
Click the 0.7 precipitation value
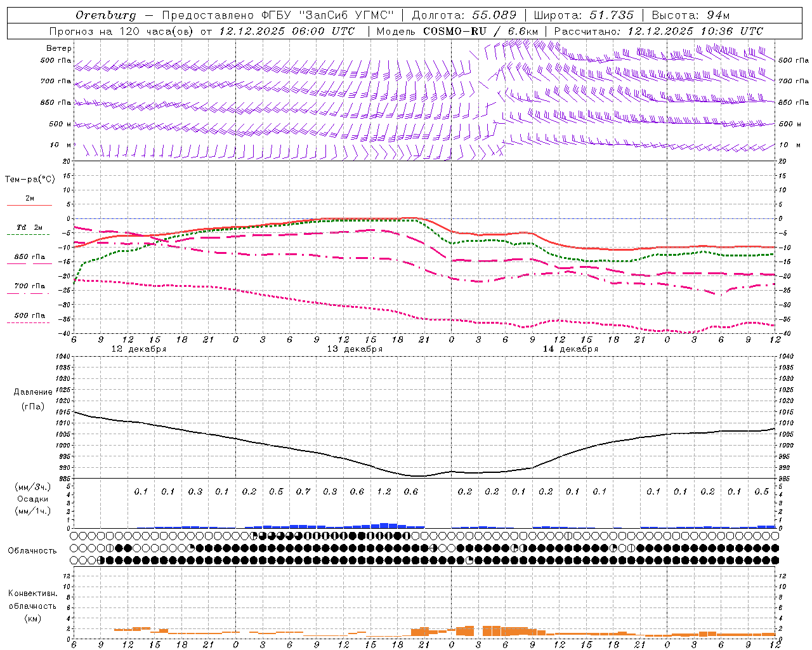tap(303, 492)
